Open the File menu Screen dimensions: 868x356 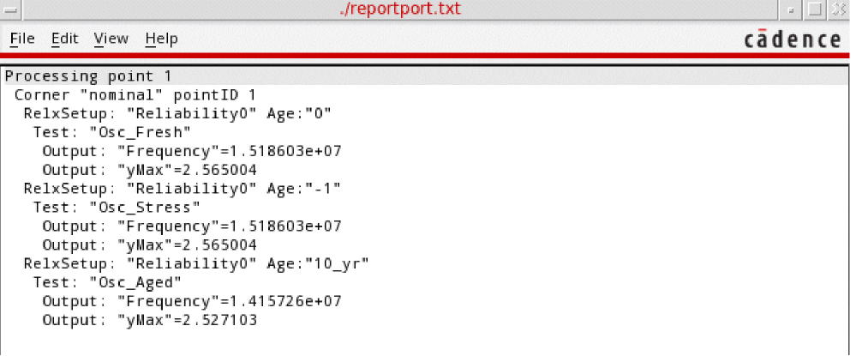point(21,39)
